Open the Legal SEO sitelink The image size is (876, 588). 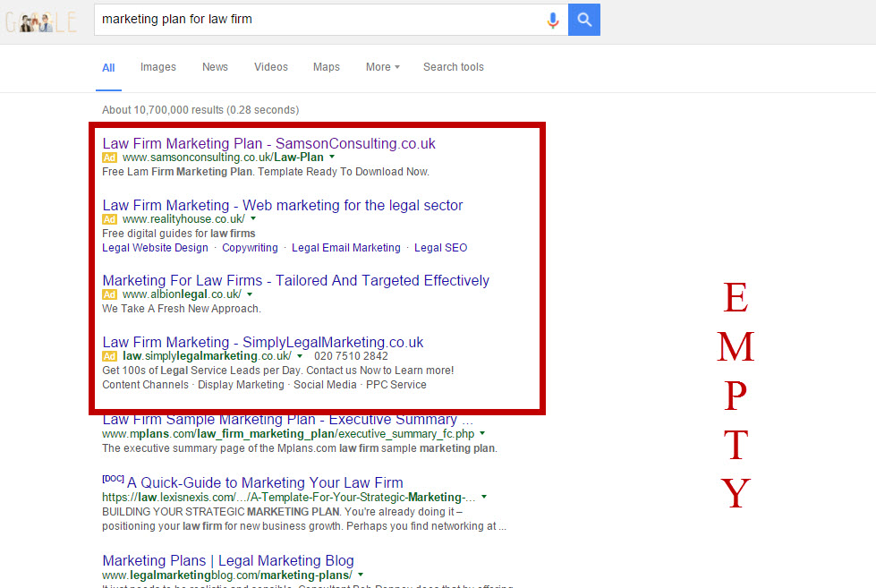[x=441, y=248]
